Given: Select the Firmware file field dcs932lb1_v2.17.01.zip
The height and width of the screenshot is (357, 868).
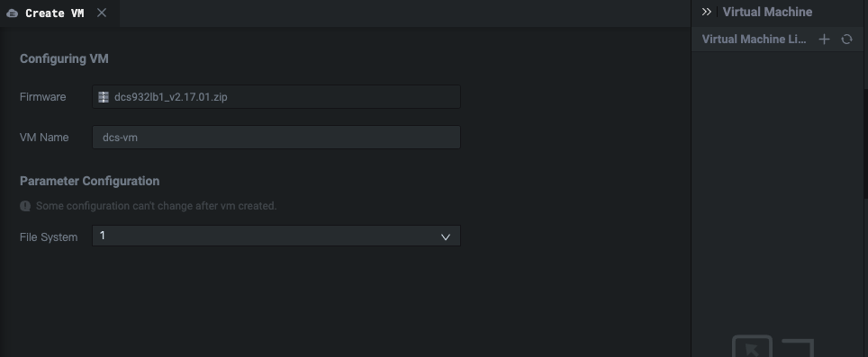Looking at the screenshot, I should [x=276, y=97].
